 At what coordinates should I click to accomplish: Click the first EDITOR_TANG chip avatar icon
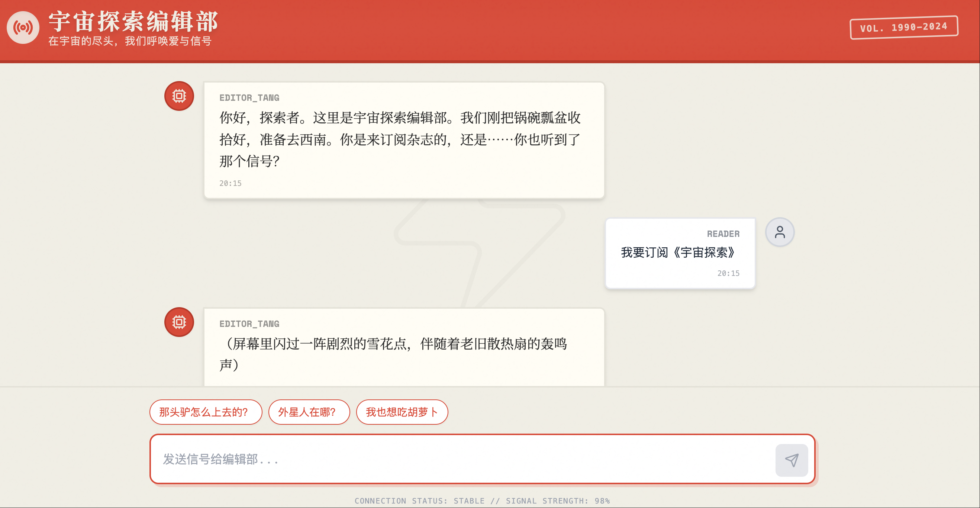pos(179,96)
